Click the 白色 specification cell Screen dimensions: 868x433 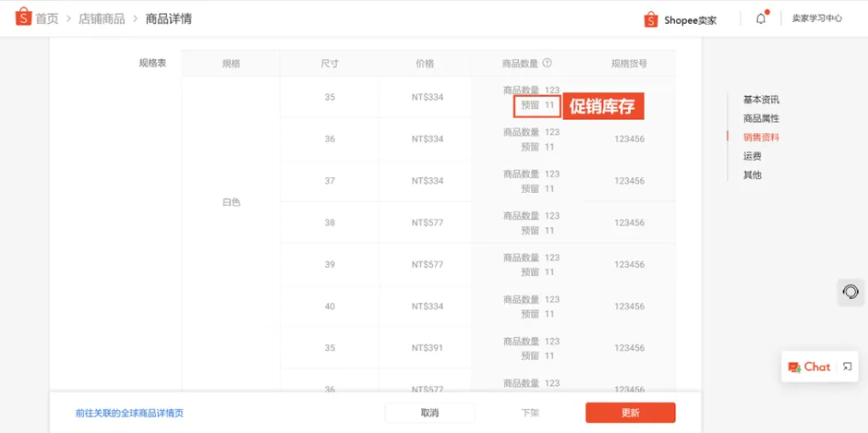coord(231,203)
